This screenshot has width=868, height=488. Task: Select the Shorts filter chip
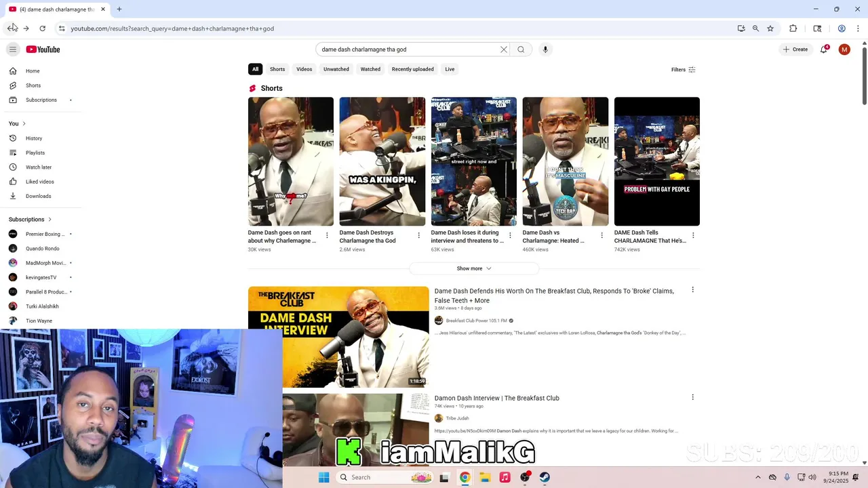[x=277, y=69]
